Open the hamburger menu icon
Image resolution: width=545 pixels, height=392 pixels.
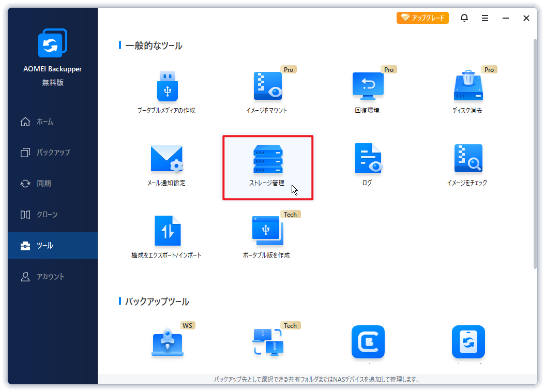pyautogui.click(x=485, y=18)
